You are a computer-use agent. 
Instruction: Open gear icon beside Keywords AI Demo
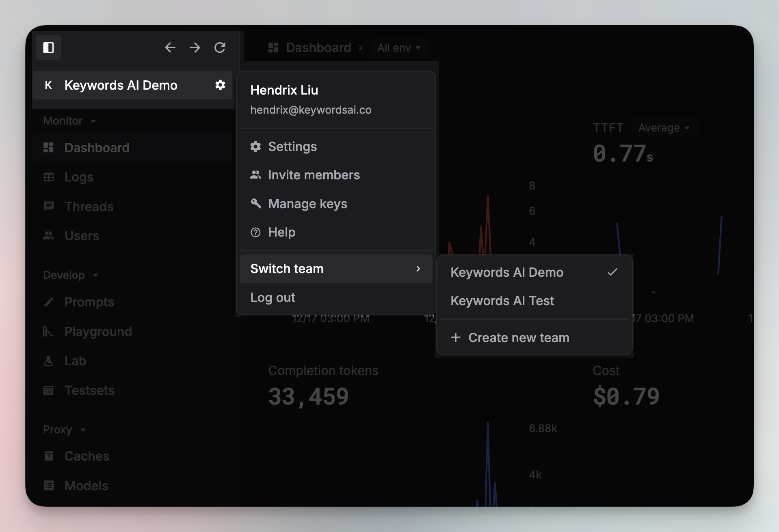(x=220, y=85)
